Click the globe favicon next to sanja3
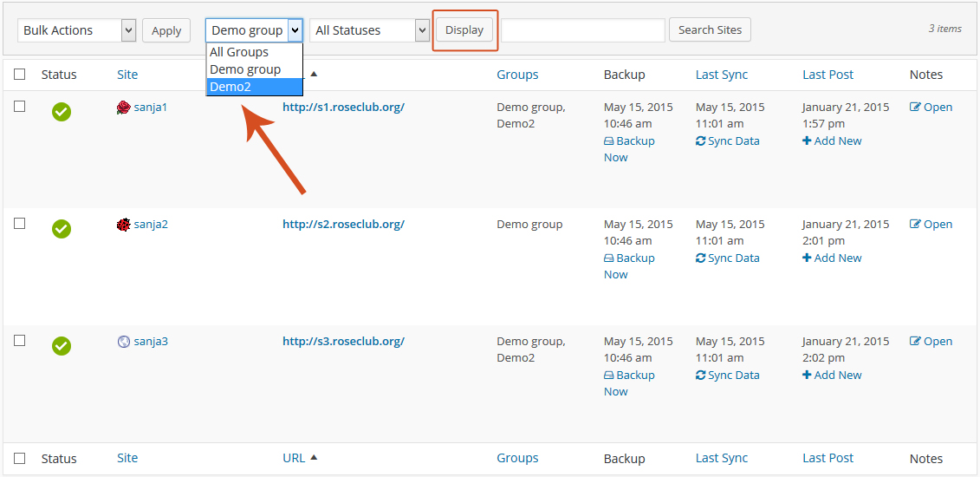980x477 pixels. coord(123,342)
